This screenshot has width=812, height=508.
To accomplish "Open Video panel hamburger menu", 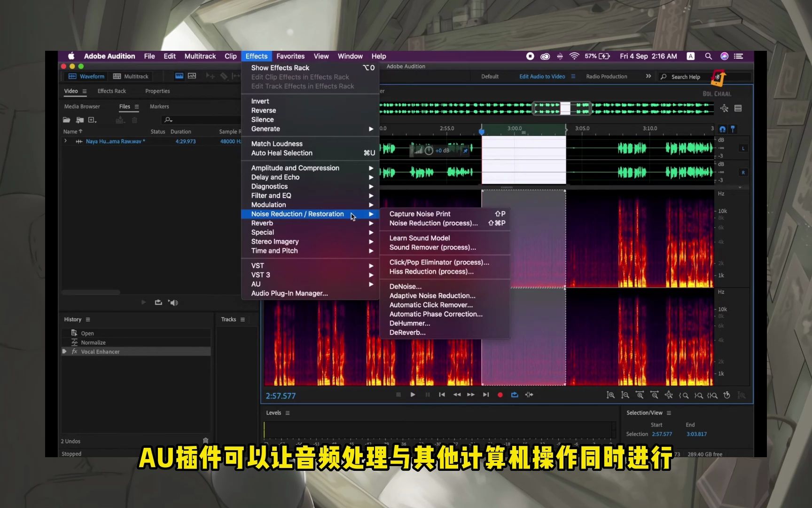I will (x=85, y=91).
